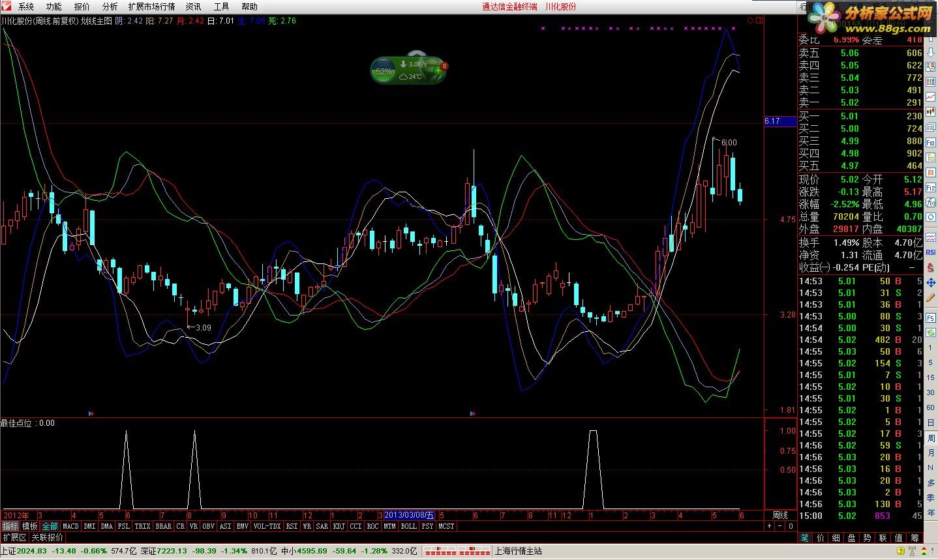Click the red window icon beside diamond
The image size is (938, 560).
click(x=759, y=21)
